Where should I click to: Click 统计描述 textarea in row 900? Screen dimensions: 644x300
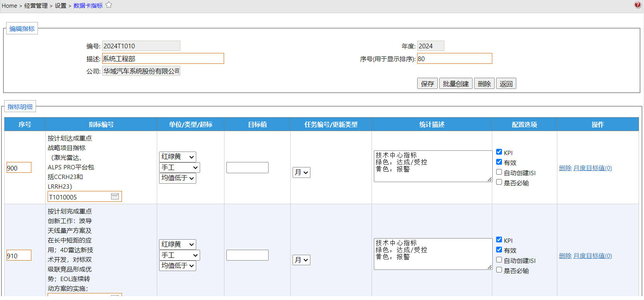(x=433, y=166)
